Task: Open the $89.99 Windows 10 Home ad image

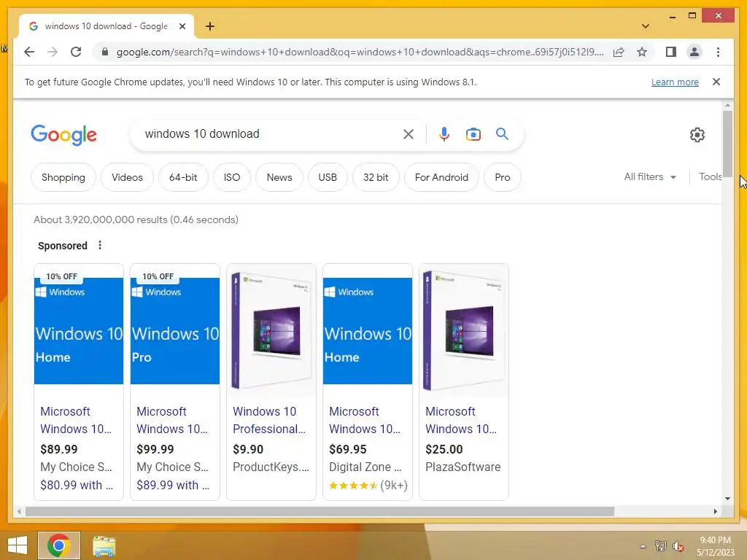Action: 79,331
